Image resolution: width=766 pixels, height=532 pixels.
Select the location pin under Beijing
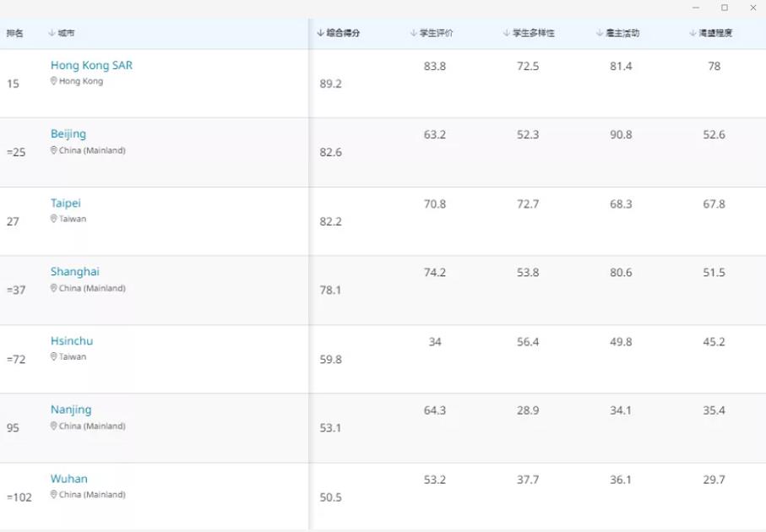(54, 150)
